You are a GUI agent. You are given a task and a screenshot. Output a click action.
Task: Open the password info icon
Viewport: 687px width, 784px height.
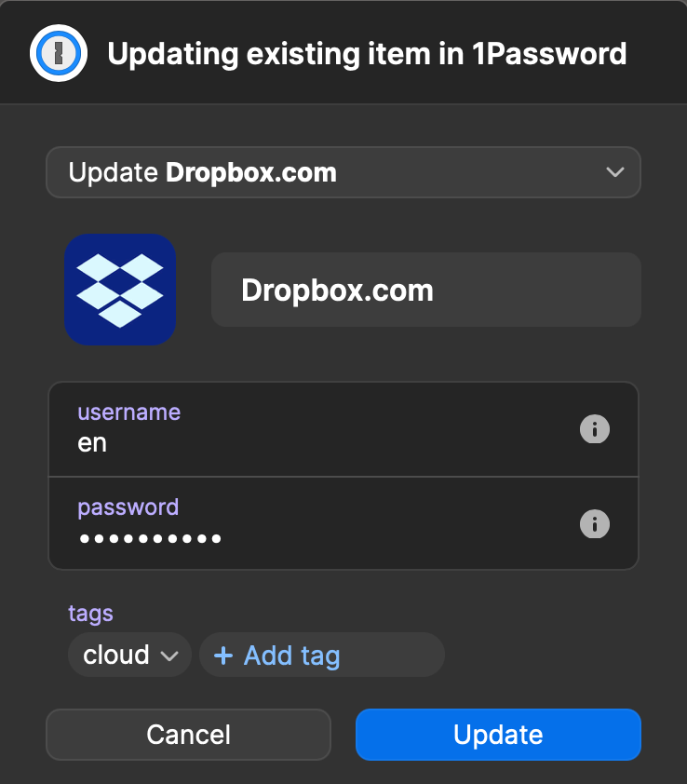pyautogui.click(x=595, y=524)
